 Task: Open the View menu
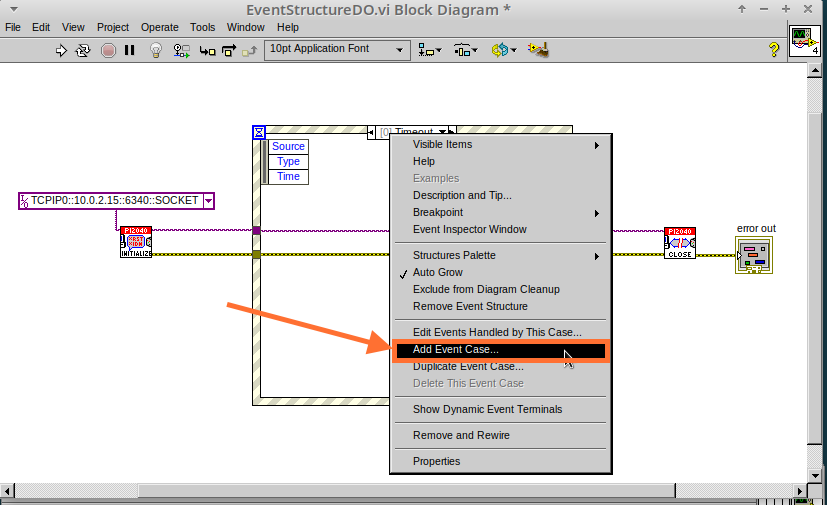tap(73, 27)
